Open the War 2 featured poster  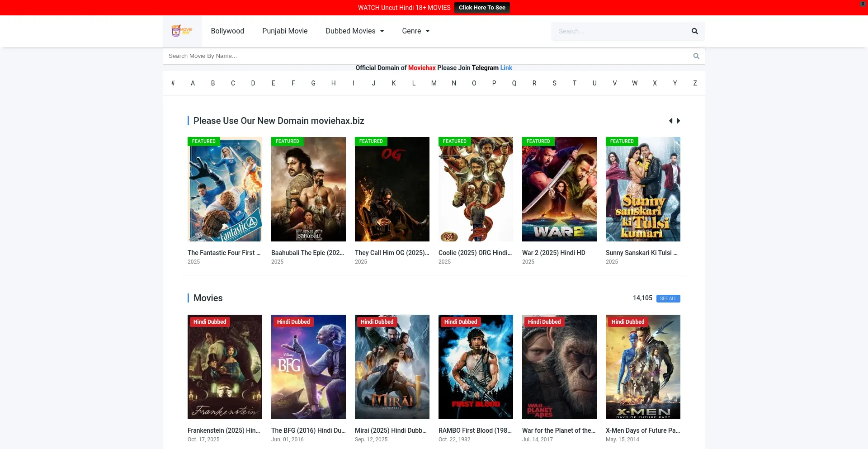(x=559, y=189)
